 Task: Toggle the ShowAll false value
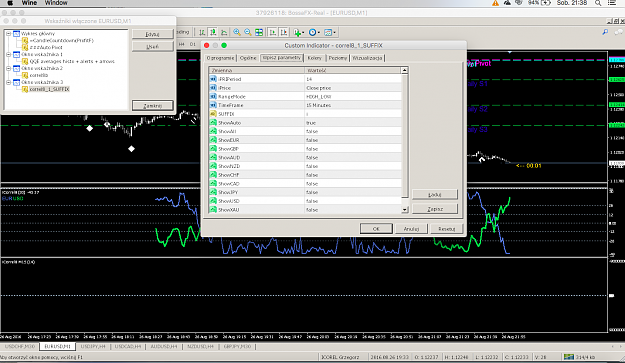coord(353,131)
